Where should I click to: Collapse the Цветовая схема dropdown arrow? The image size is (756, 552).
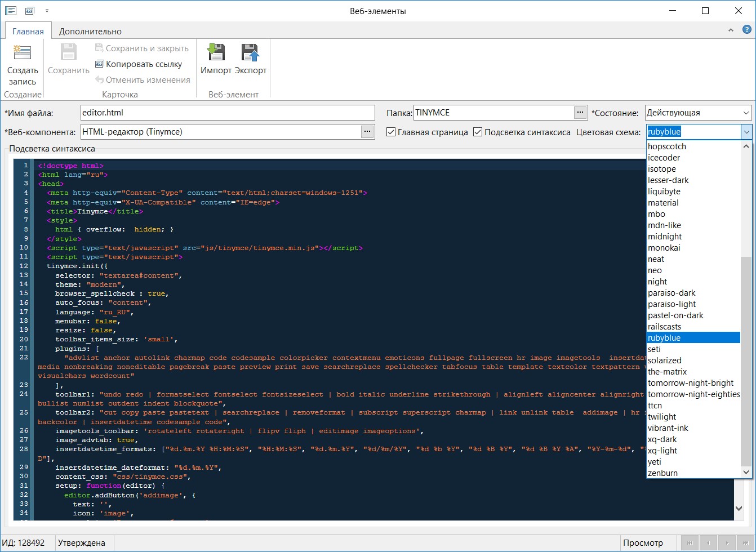(746, 132)
